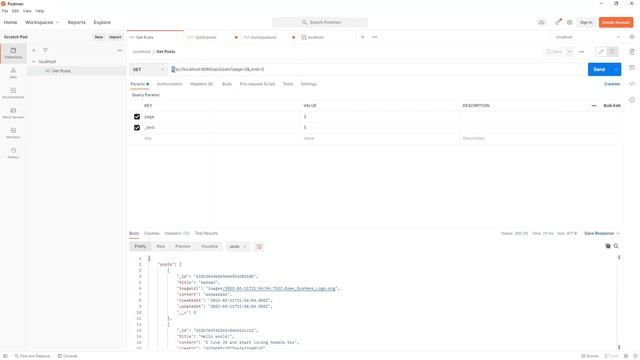Copy the response body with copy icon
This screenshot has width=640, height=360.
tap(608, 246)
